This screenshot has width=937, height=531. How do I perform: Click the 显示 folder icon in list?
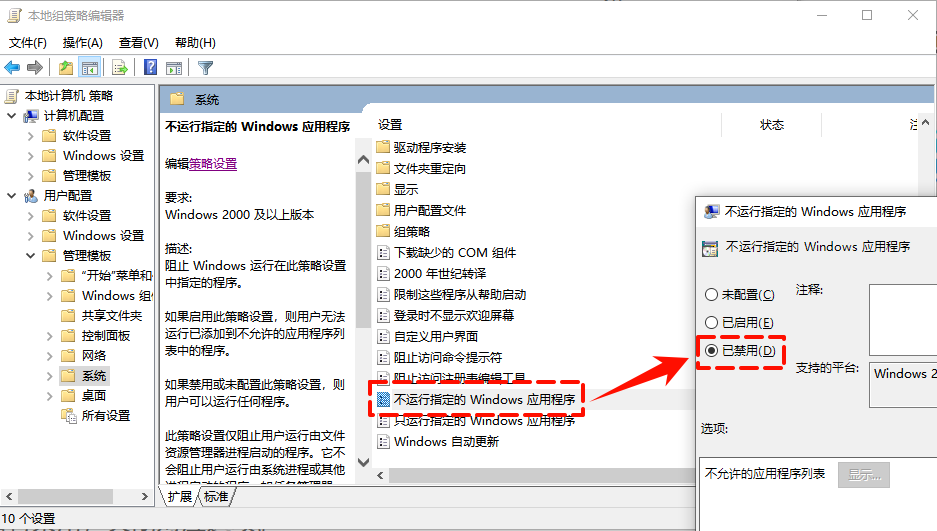tap(383, 189)
